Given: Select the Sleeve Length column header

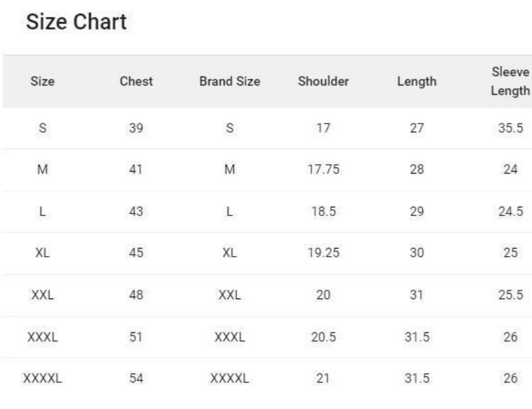Looking at the screenshot, I should (x=510, y=81).
